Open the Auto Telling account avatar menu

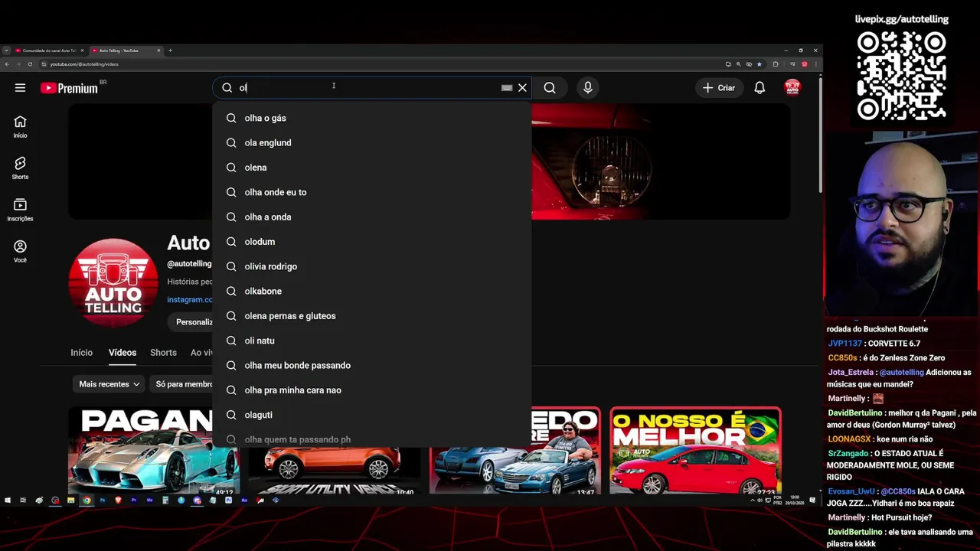click(x=792, y=88)
